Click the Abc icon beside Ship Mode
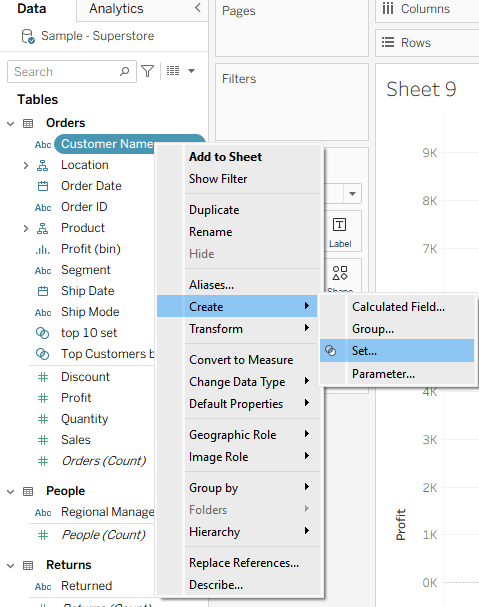479x607 pixels. click(43, 312)
